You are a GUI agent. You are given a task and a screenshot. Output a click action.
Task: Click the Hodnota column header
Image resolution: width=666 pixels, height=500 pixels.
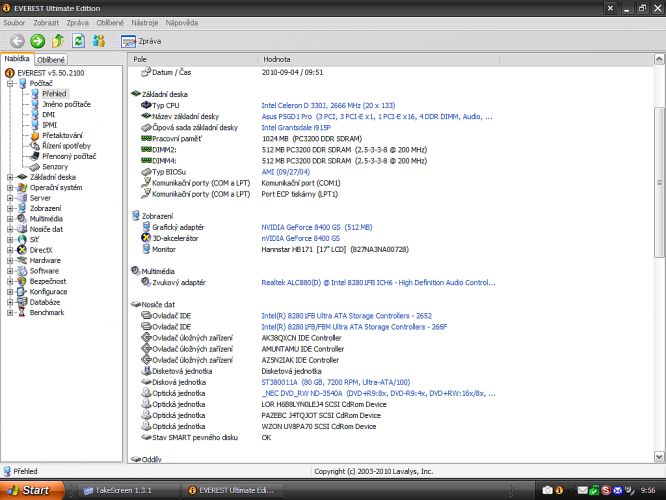378,59
